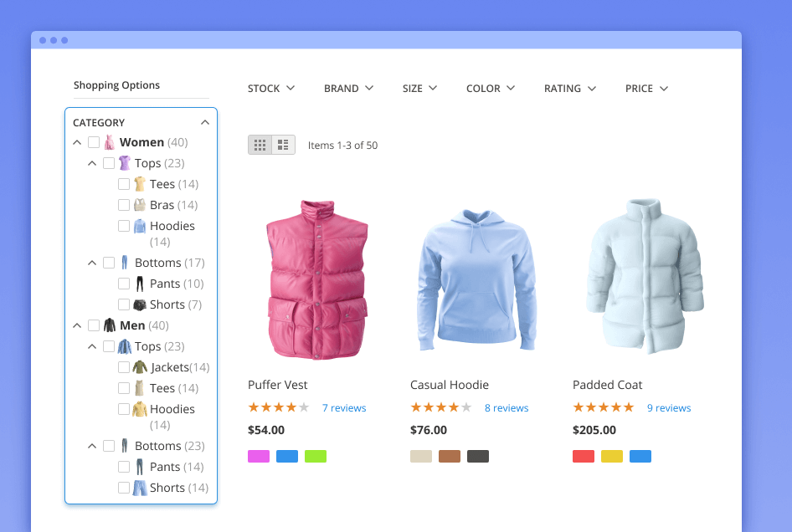Switch to the list view icon

284,144
